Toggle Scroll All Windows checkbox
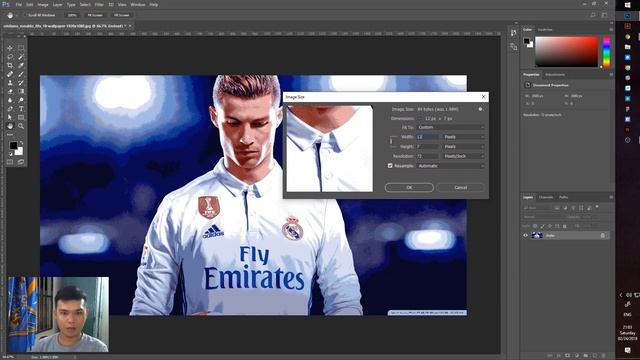 (25, 15)
